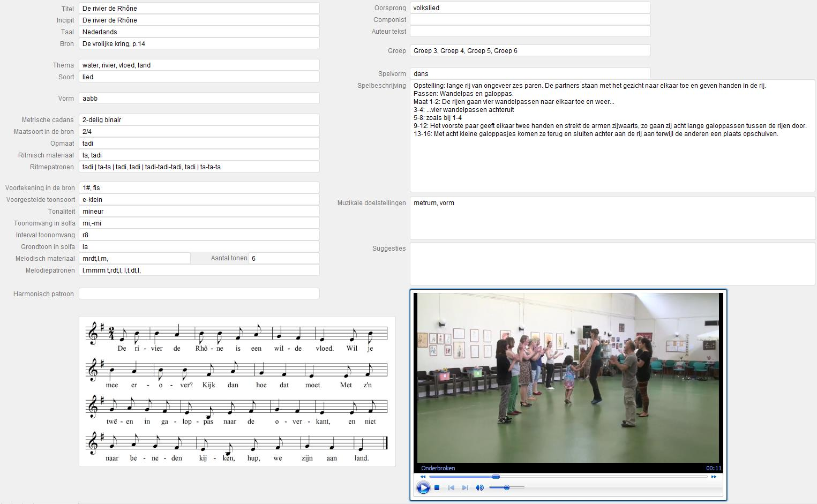Click the next track button in player

465,487
